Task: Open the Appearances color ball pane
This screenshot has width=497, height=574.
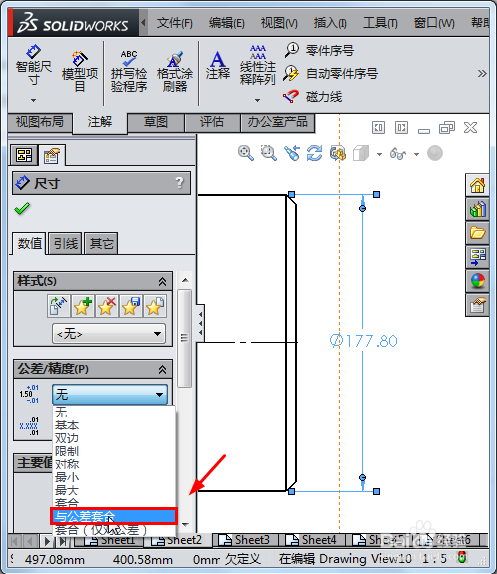Action: click(x=477, y=281)
